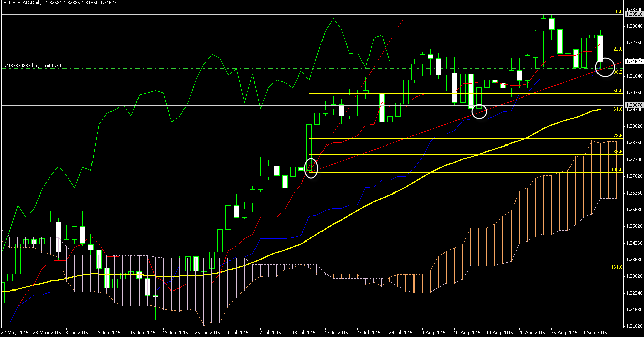
Task: Click the 25 Jun 2015 date label
Action: (x=207, y=333)
